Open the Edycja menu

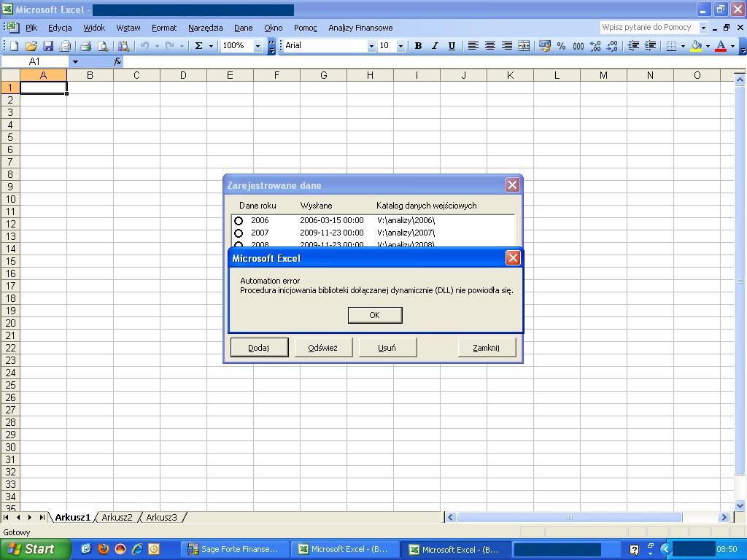pos(60,28)
